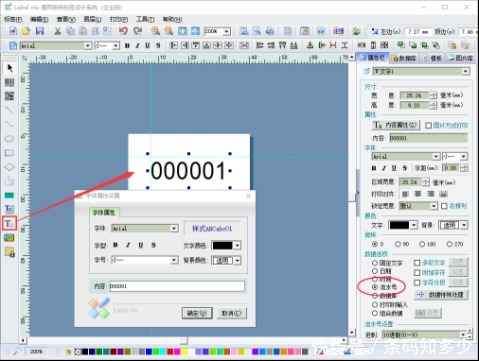
Task: Click the 数据转换处理 button
Action: coord(441,295)
